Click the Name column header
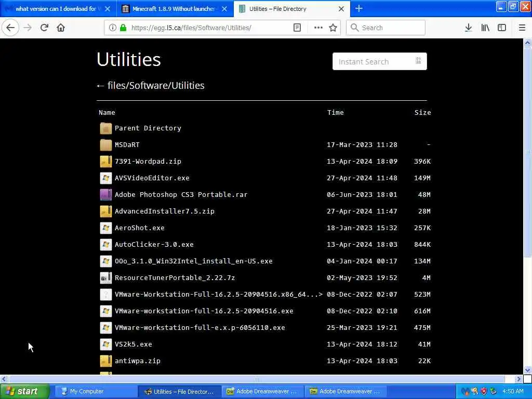This screenshot has width=532, height=399. click(107, 113)
